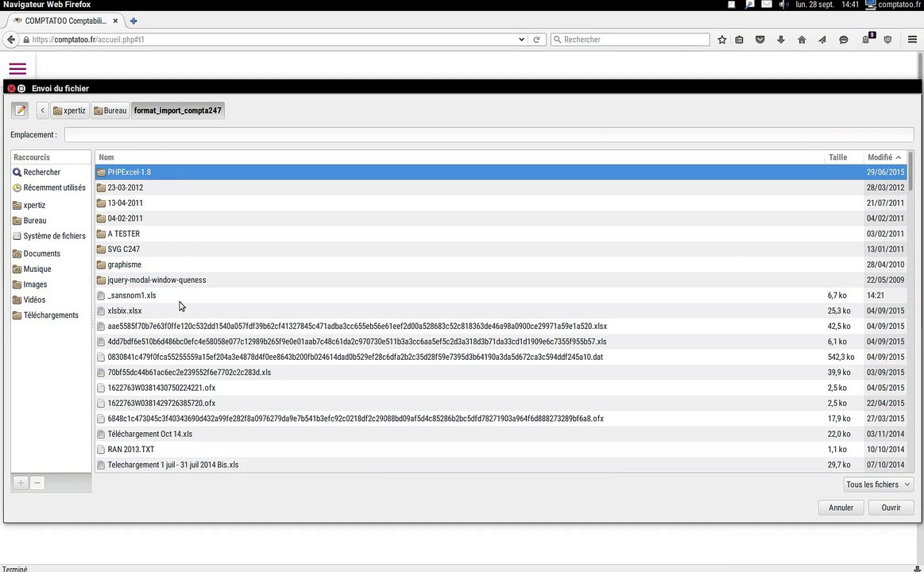Open URL history dropdown arrow

[x=521, y=40]
